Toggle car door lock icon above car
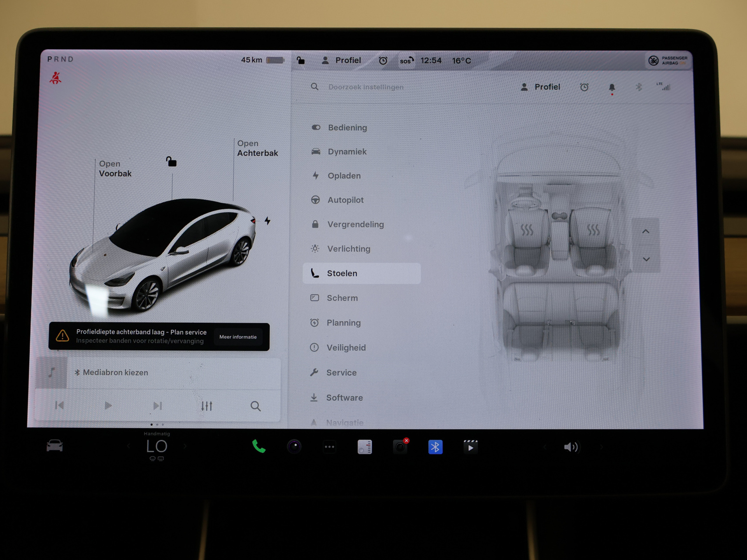Screen dimensions: 747x560 pyautogui.click(x=171, y=161)
